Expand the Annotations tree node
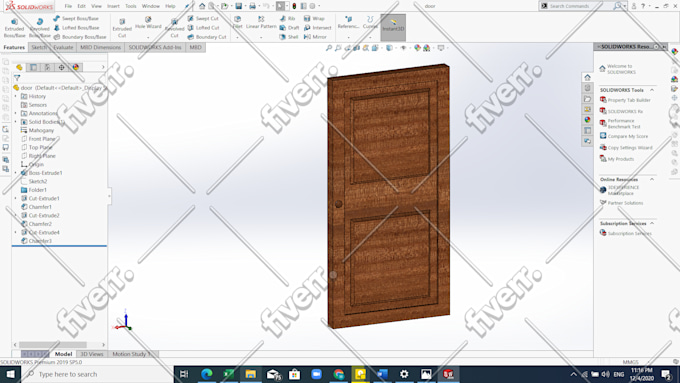The height and width of the screenshot is (383, 680). click(16, 113)
